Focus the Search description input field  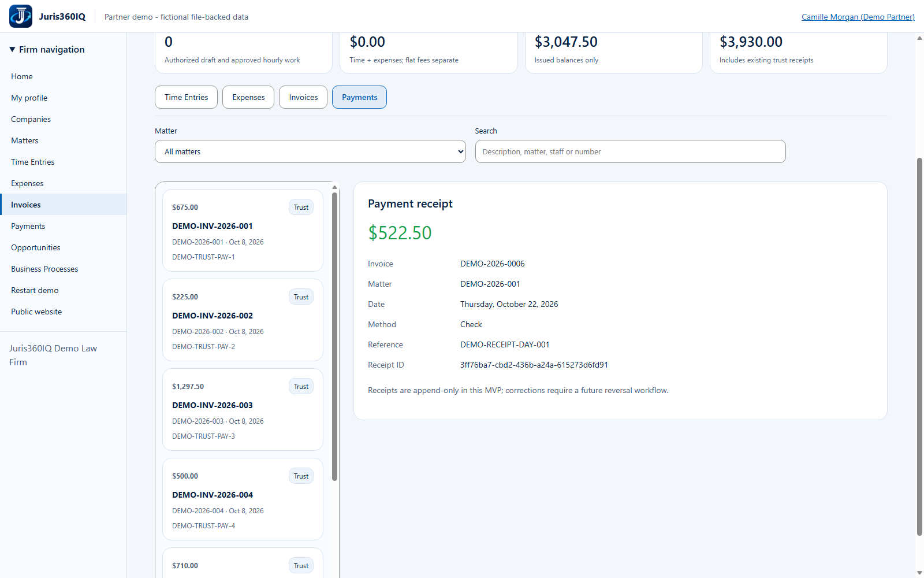[630, 151]
